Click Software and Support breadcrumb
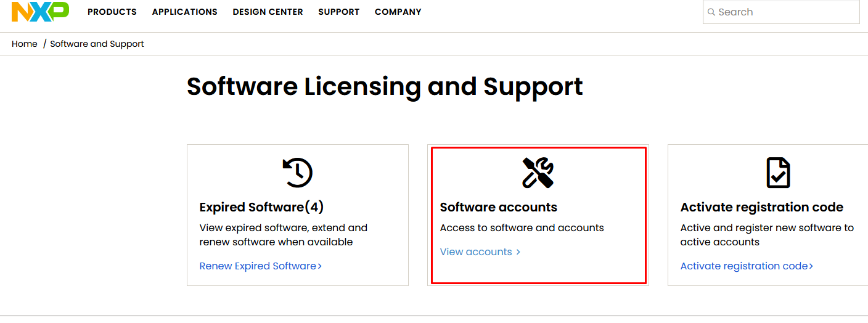The height and width of the screenshot is (323, 868). click(97, 44)
